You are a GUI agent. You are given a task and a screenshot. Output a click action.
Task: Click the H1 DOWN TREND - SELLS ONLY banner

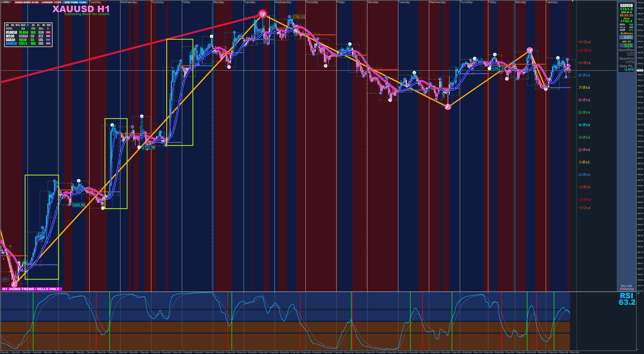click(x=32, y=289)
